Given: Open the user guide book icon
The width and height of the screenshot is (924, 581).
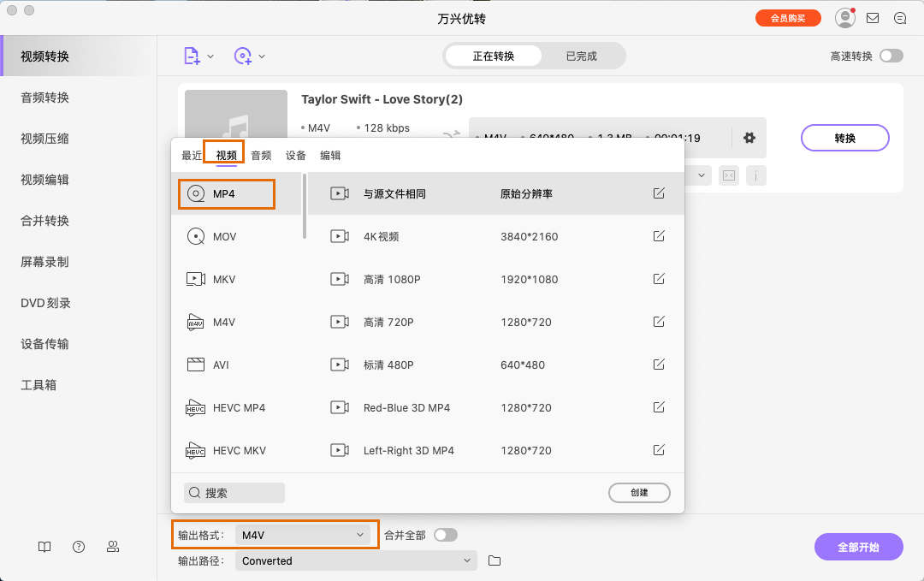Looking at the screenshot, I should 44,547.
